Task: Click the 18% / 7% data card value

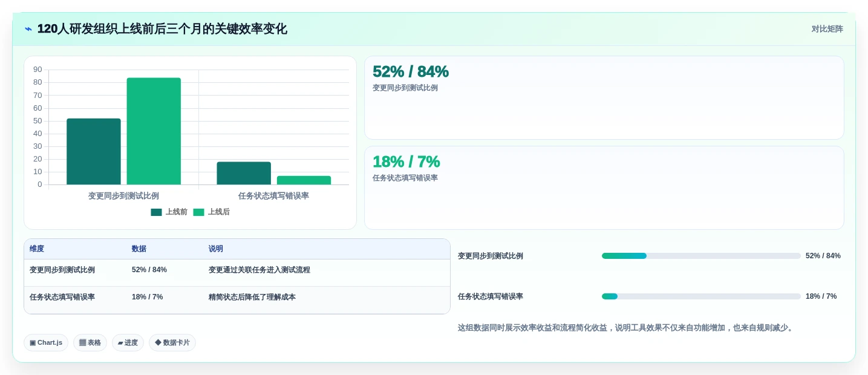Action: (406, 161)
